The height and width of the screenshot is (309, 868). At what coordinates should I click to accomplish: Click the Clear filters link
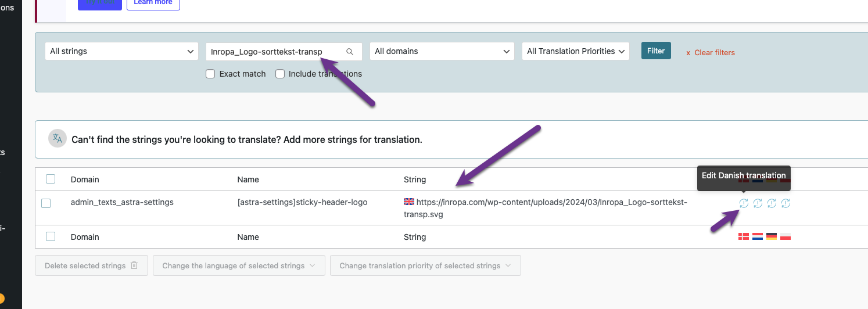tap(711, 52)
